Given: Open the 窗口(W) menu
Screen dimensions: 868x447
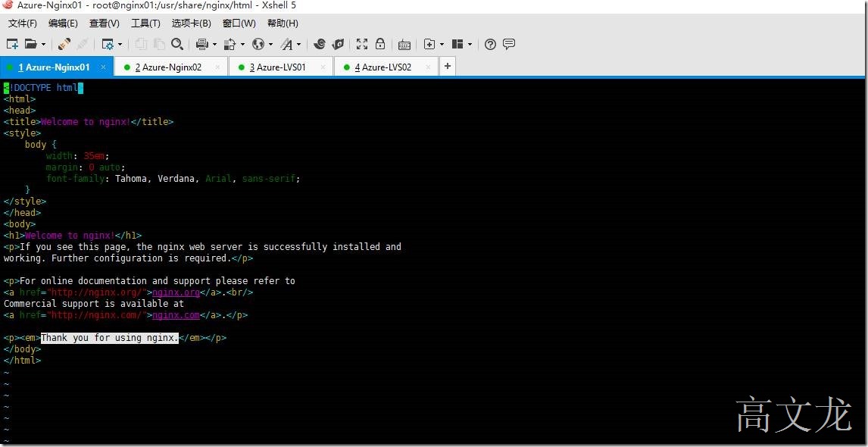Looking at the screenshot, I should pos(239,23).
